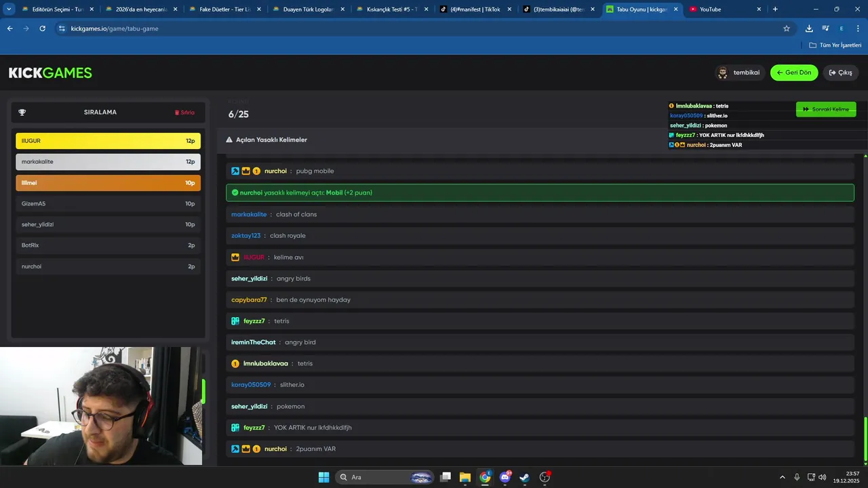The width and height of the screenshot is (868, 488).
Task: Click the green badge beside feyzzz7 tetris message
Action: click(x=235, y=321)
